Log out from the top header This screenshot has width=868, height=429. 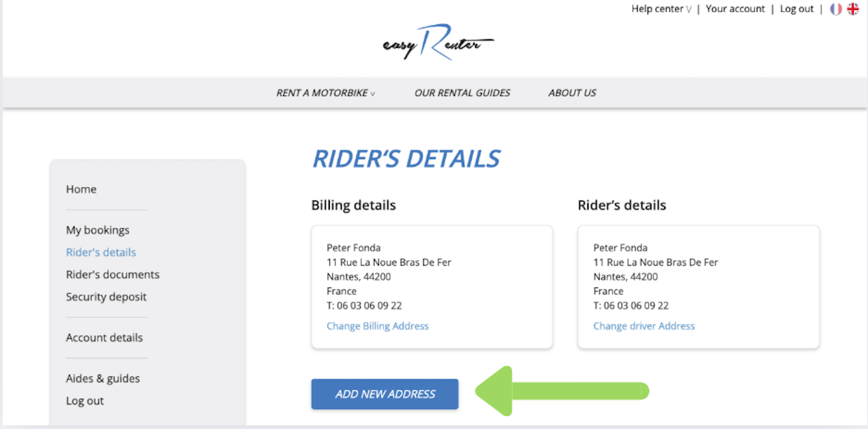(797, 9)
